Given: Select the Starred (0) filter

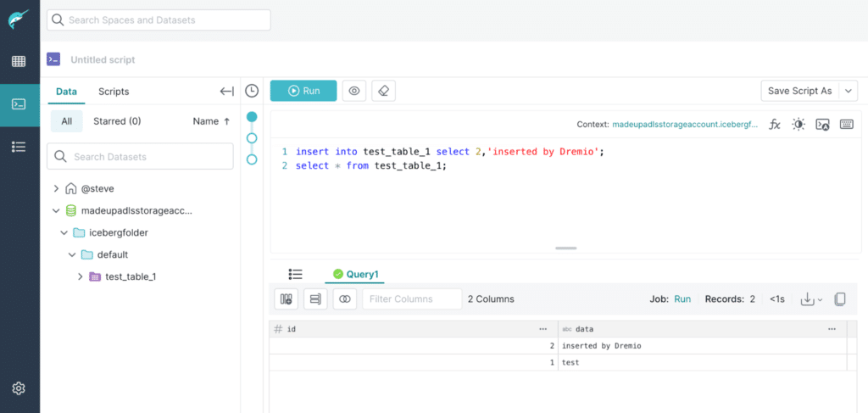Looking at the screenshot, I should (117, 121).
